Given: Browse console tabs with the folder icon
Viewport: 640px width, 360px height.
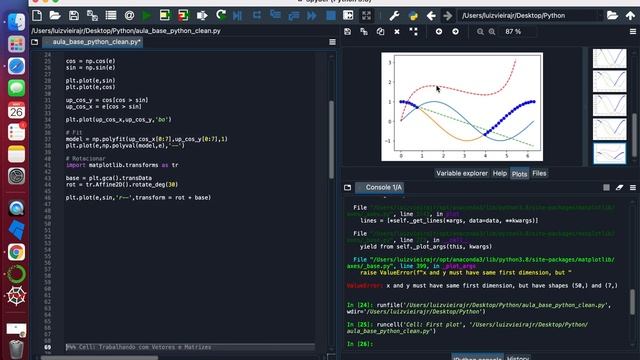Looking at the screenshot, I should pos(347,187).
